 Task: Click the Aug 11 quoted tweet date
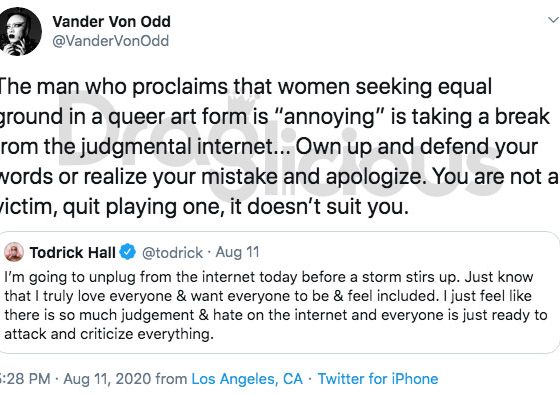[x=238, y=252]
